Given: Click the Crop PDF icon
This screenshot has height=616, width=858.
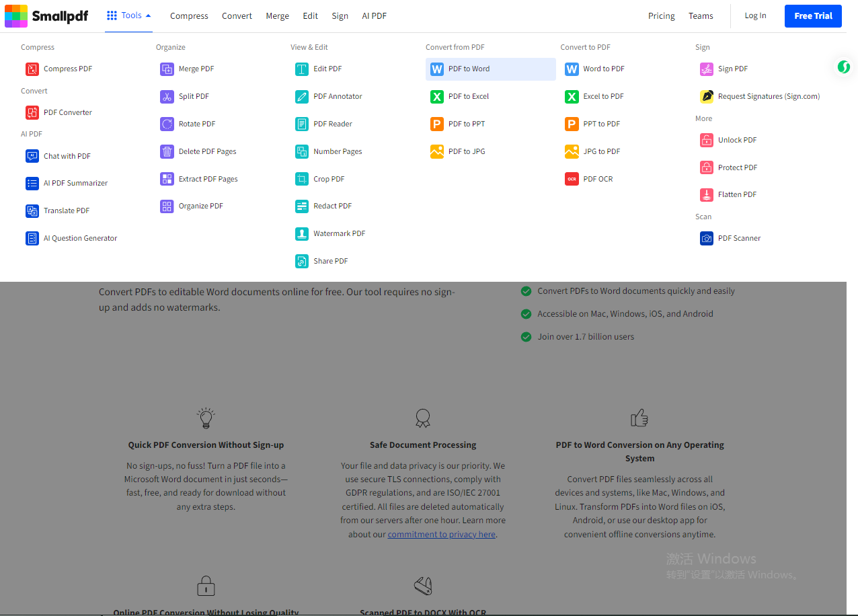Looking at the screenshot, I should click(302, 179).
